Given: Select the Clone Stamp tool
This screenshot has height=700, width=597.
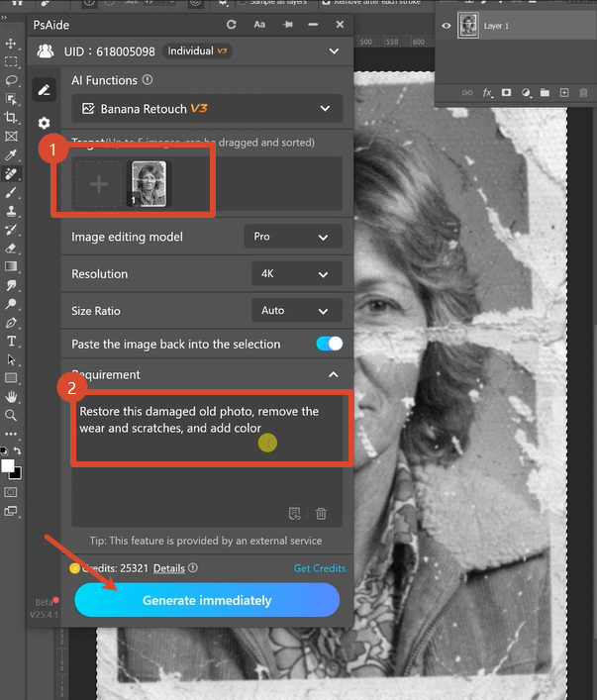Looking at the screenshot, I should coord(11,211).
